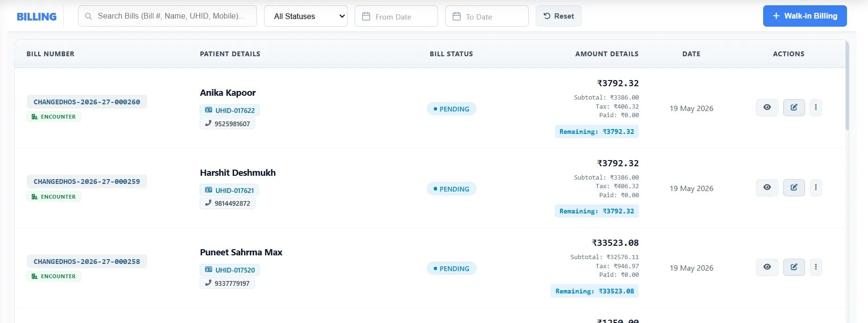Click BILL NUMBER column header
This screenshot has height=323, width=868.
(51, 54)
